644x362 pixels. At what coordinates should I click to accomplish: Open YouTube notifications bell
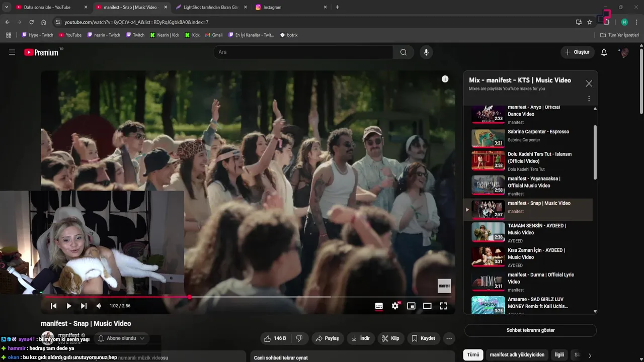(604, 52)
